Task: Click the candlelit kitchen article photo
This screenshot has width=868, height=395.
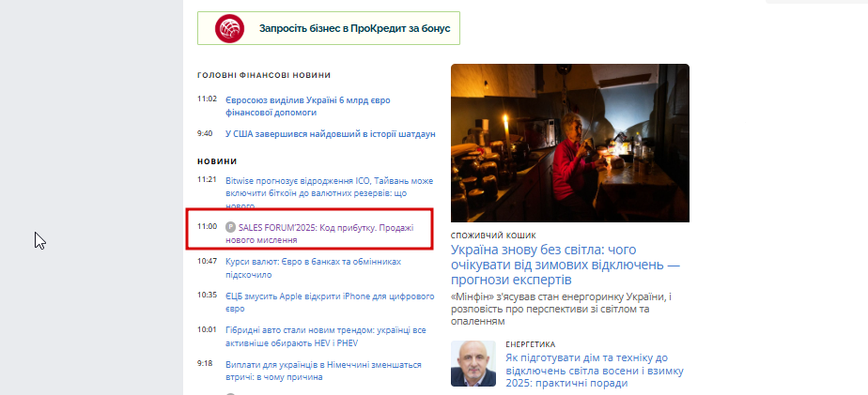Action: tap(570, 144)
